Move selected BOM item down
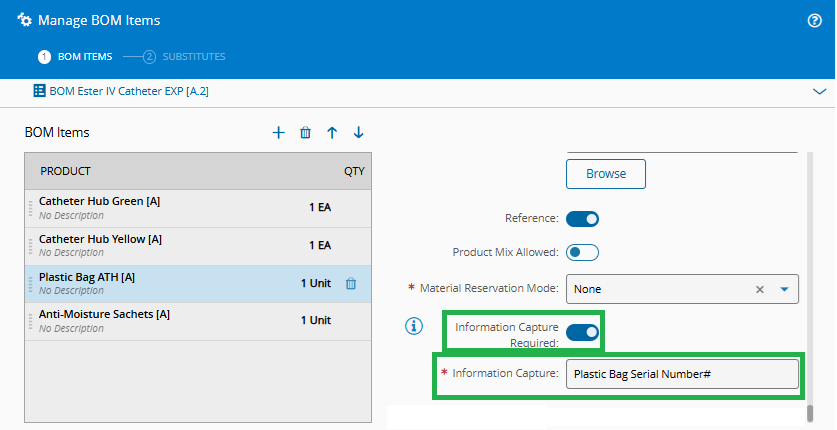This screenshot has height=430, width=837. click(359, 133)
